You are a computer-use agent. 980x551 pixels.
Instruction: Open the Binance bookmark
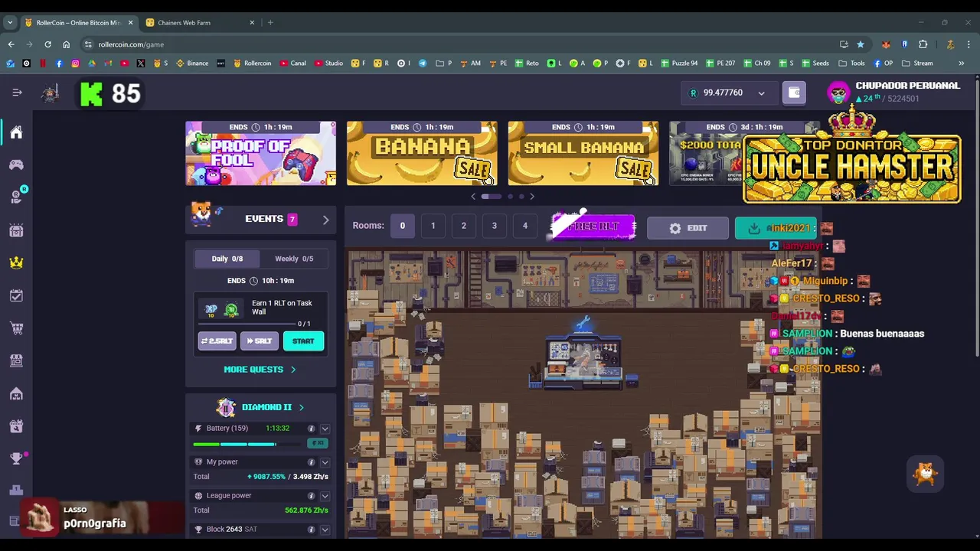[x=192, y=64]
